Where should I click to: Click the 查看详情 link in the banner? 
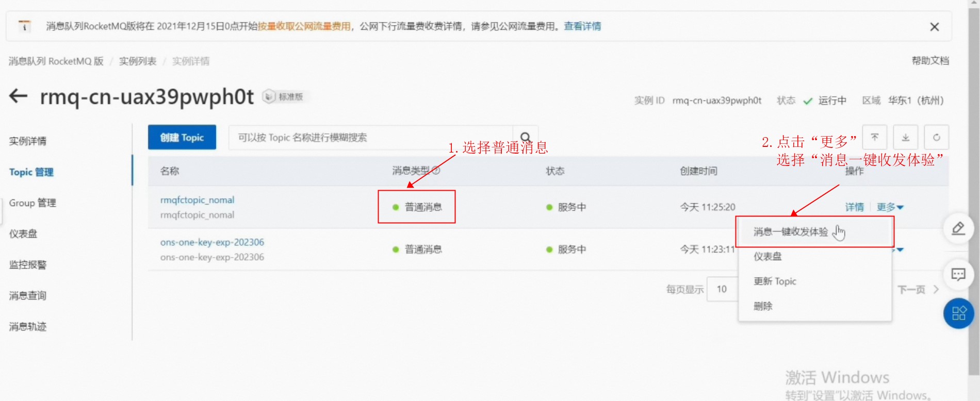coord(582,26)
